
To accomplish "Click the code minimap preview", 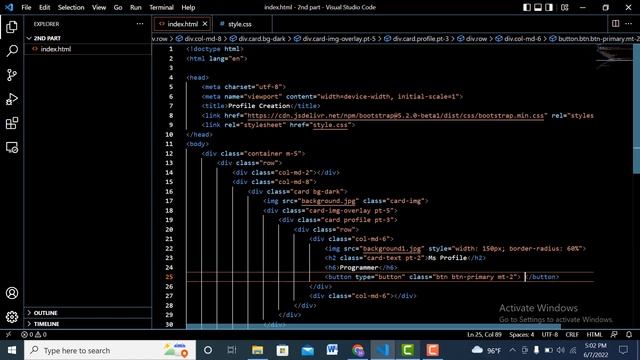I will 613,57.
